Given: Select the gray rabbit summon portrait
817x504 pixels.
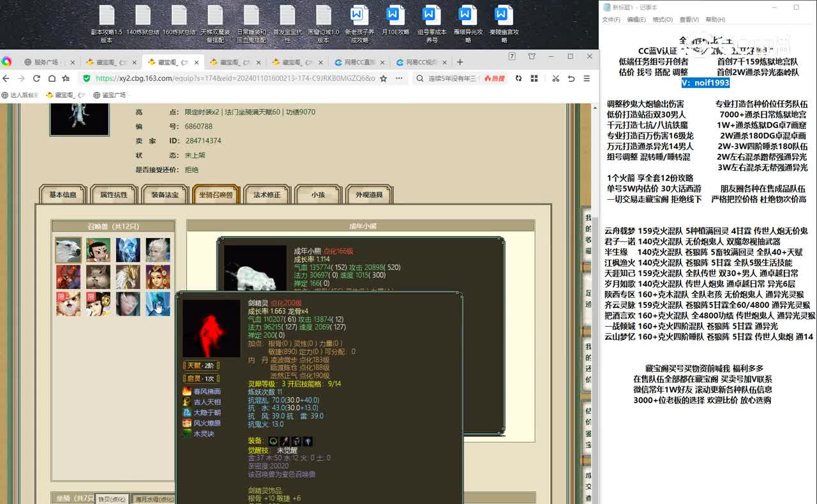Looking at the screenshot, I should 98,277.
